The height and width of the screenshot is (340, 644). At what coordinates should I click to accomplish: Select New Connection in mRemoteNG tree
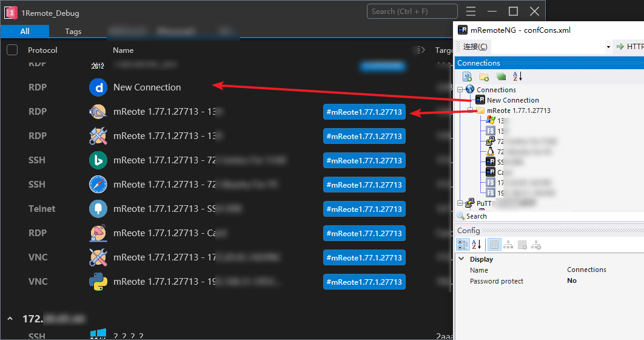point(512,100)
